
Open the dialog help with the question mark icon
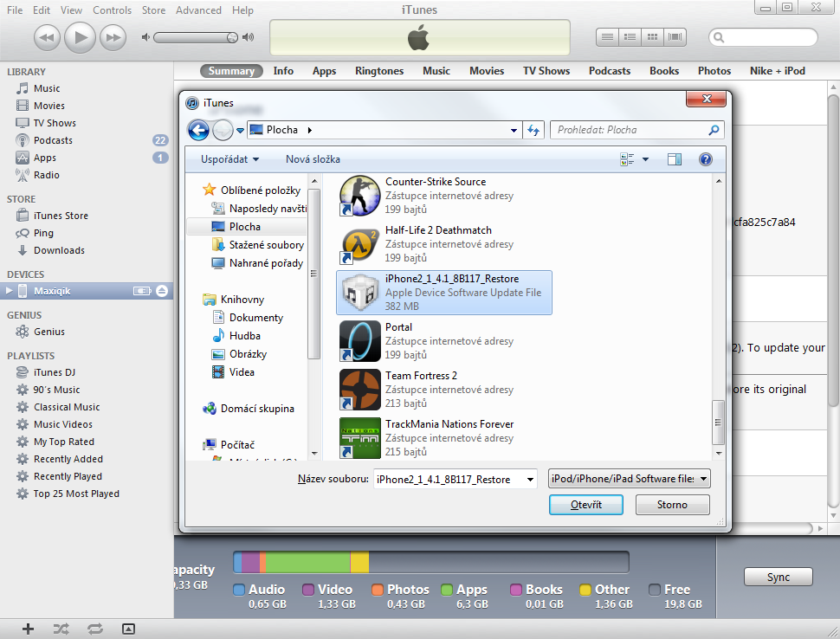(x=705, y=159)
